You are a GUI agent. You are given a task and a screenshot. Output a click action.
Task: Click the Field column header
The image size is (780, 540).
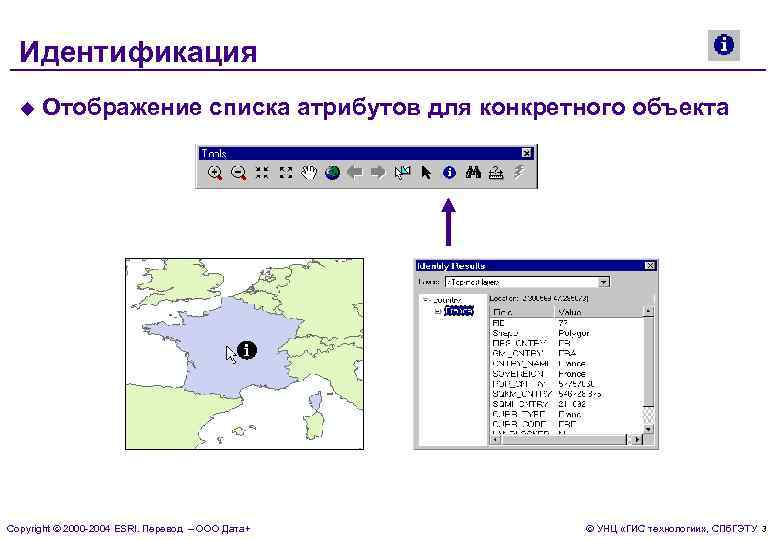coord(522,312)
